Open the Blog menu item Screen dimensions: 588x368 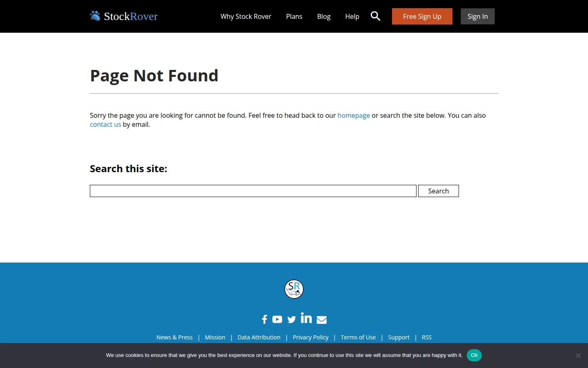(324, 16)
